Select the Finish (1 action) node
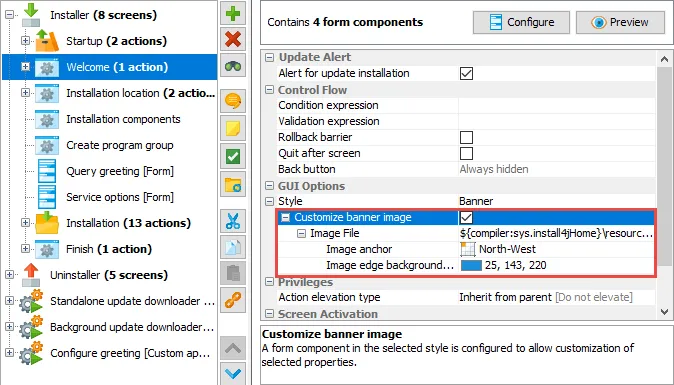The image size is (674, 385). point(109,249)
